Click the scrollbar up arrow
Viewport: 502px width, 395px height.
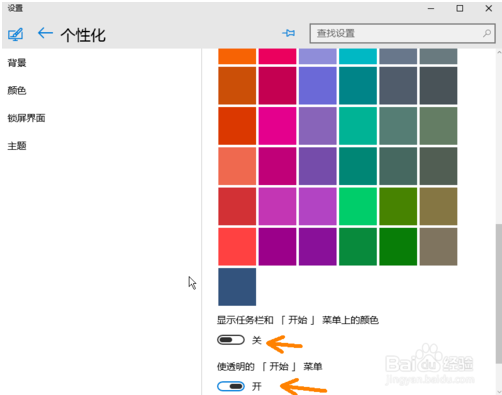pyautogui.click(x=499, y=52)
